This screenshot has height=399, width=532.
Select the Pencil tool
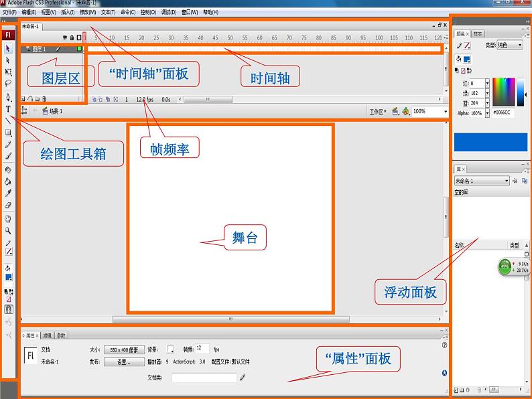(8, 145)
